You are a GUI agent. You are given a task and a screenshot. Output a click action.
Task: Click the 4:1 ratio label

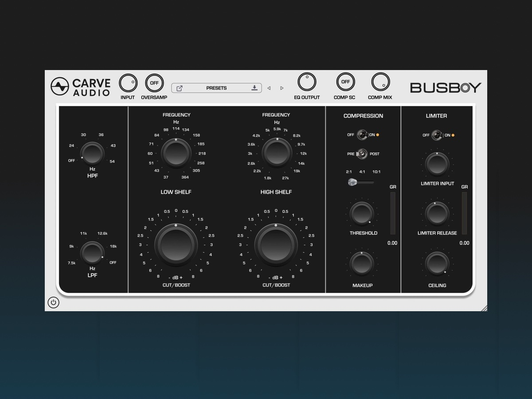coord(362,172)
